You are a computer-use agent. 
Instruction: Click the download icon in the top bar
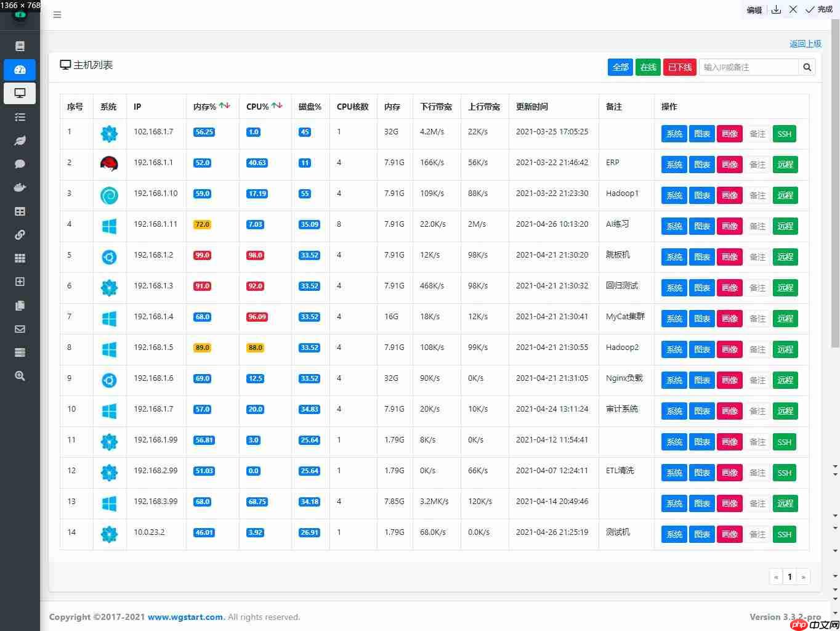[776, 9]
